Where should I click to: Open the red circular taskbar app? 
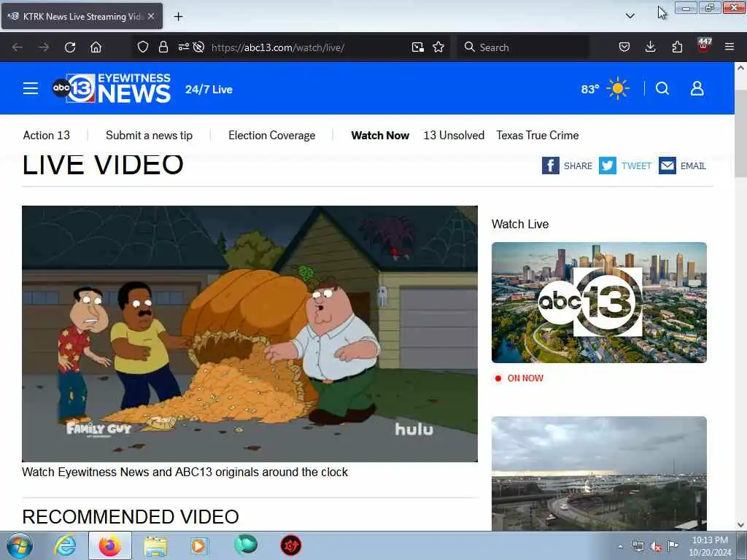(x=290, y=545)
